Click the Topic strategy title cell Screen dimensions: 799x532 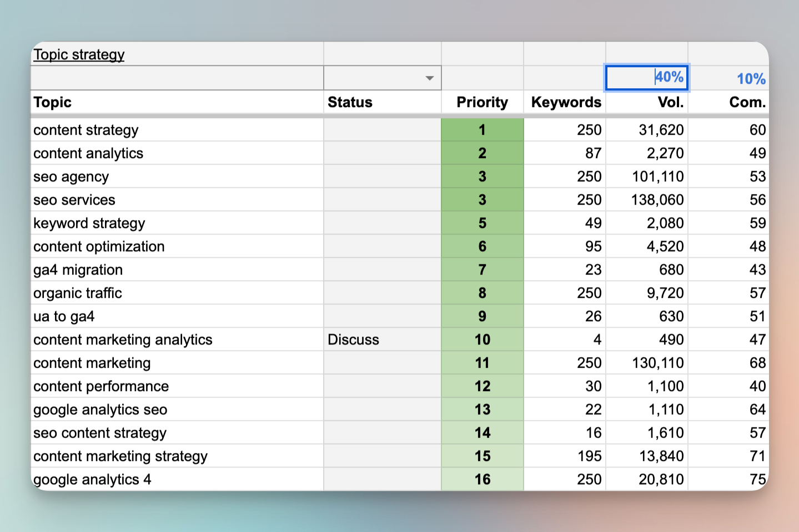[78, 54]
